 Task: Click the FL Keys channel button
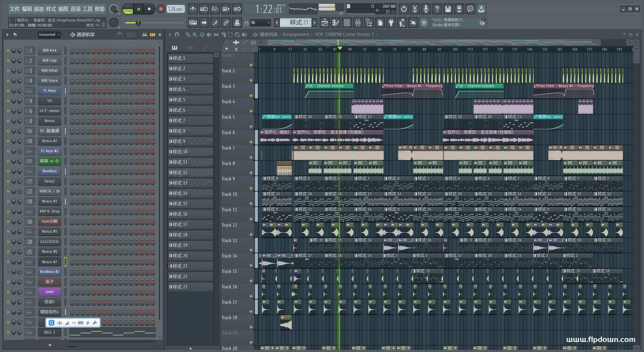[50, 91]
